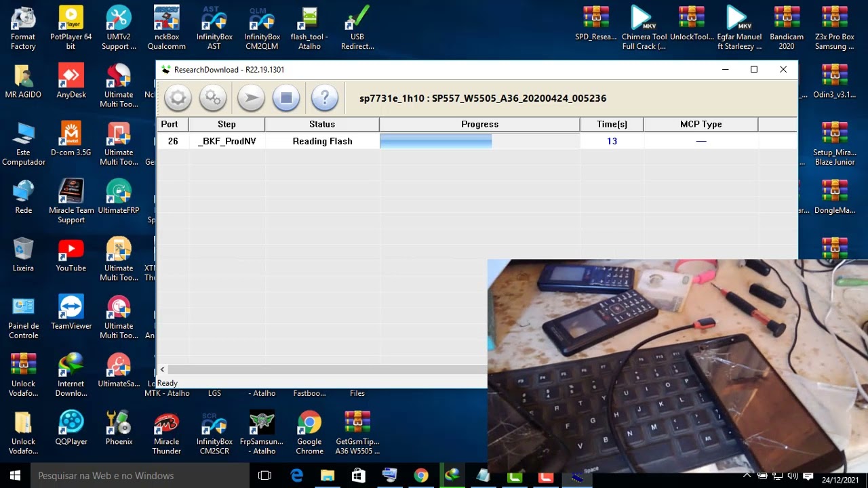Select the MCP Type column header
The height and width of the screenshot is (488, 868).
[x=701, y=124]
